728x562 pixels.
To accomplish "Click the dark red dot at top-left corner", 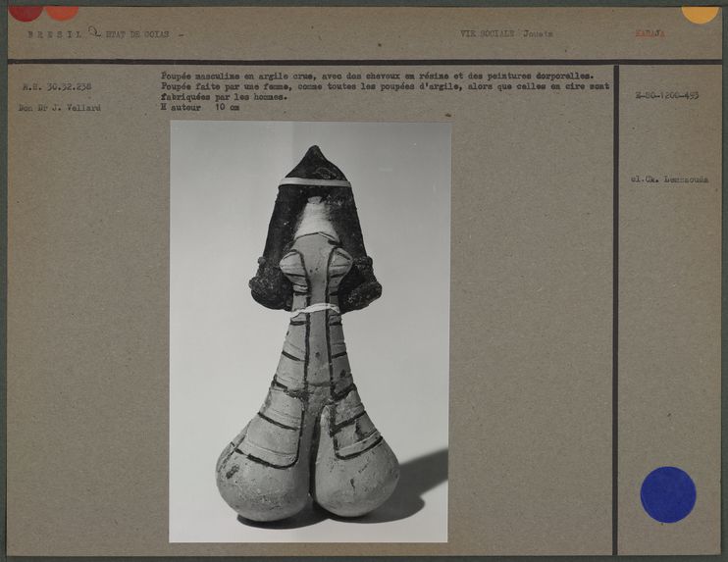I will (x=26, y=11).
